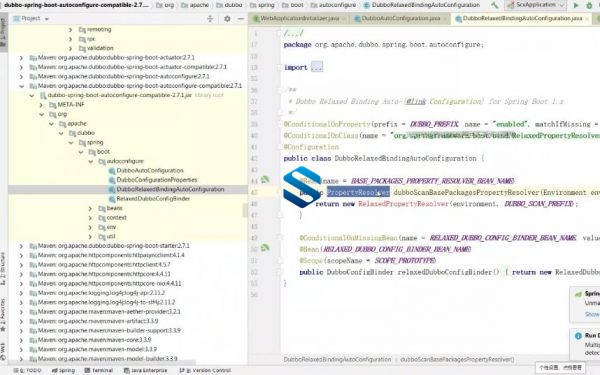Click the Project tree vertical scrollbar
The width and height of the screenshot is (600, 375).
point(245,210)
